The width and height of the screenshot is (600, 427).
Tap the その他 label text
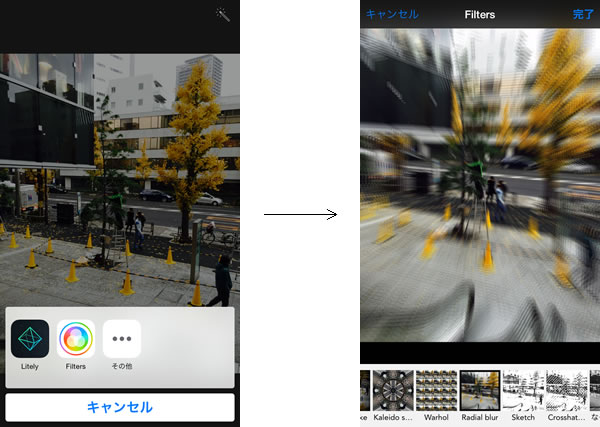coord(122,366)
